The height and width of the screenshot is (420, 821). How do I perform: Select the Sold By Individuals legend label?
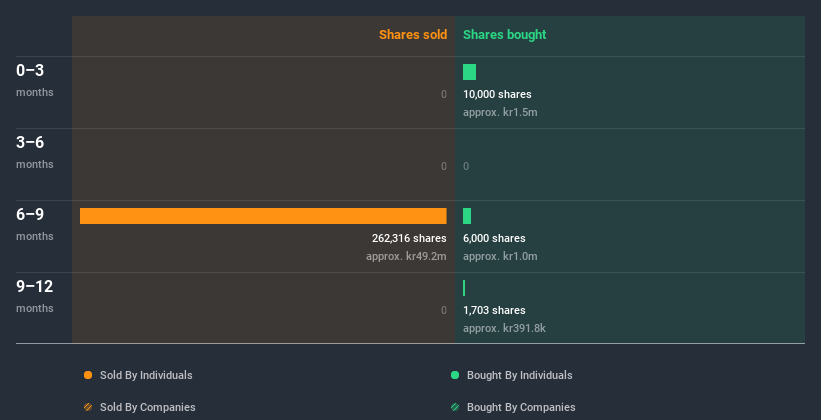click(146, 375)
